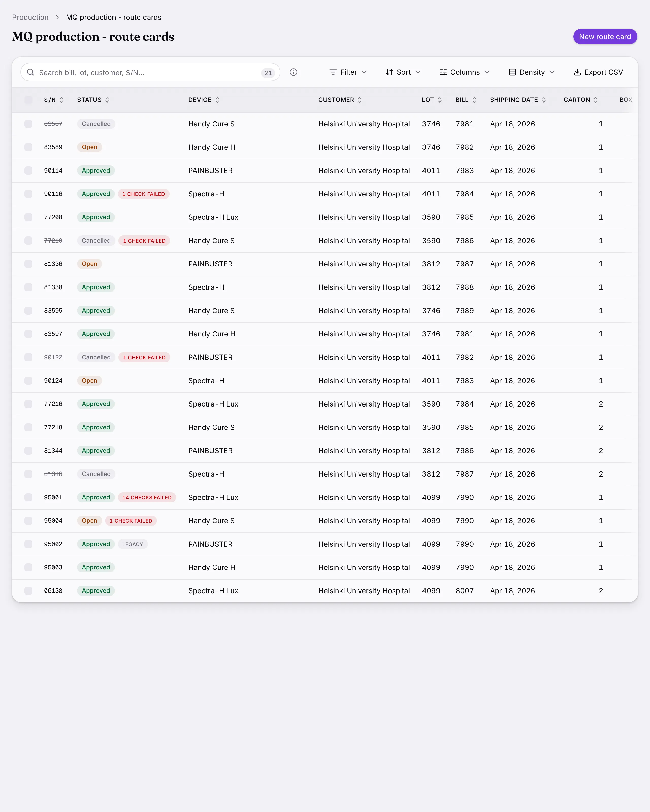
Task: Click bill number 8007
Action: click(465, 591)
